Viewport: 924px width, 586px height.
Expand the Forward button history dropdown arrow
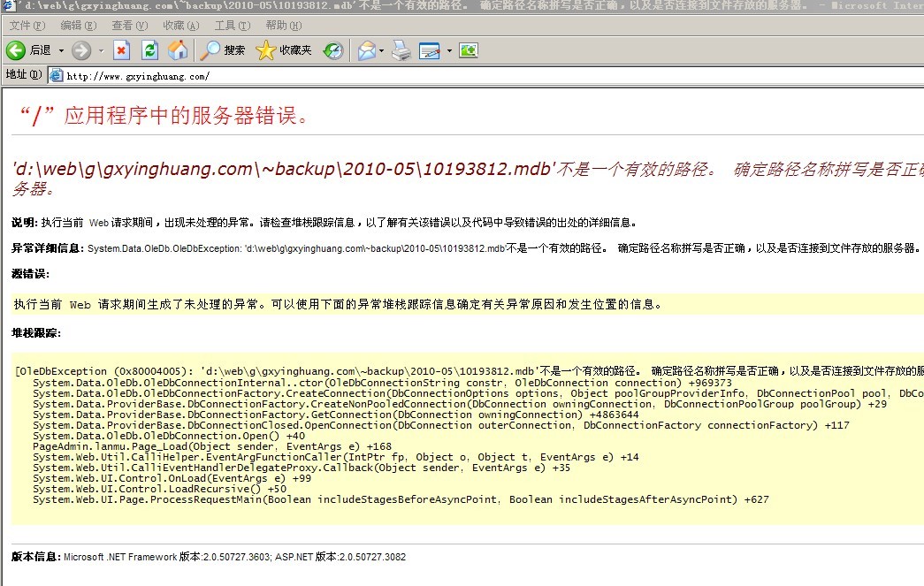pyautogui.click(x=101, y=50)
